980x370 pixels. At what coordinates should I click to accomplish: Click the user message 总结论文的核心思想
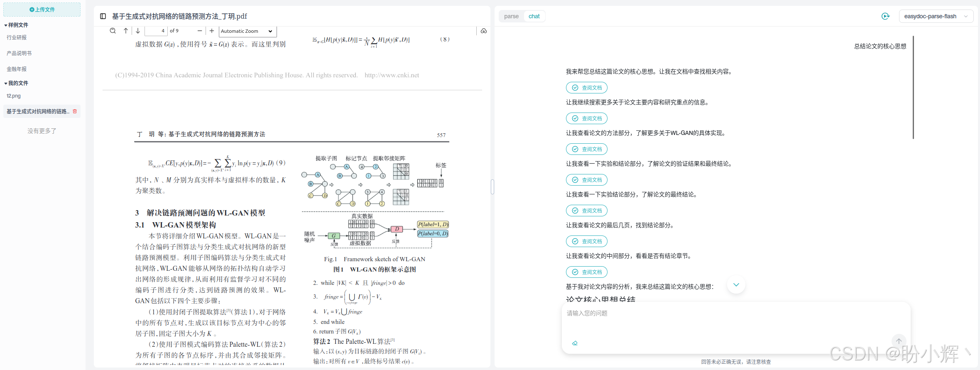pyautogui.click(x=880, y=46)
